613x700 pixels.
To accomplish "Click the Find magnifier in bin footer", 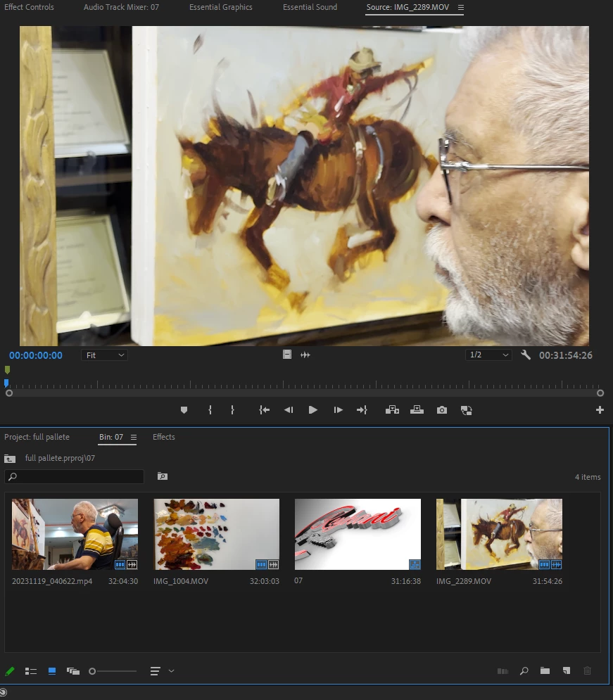I will tap(524, 670).
